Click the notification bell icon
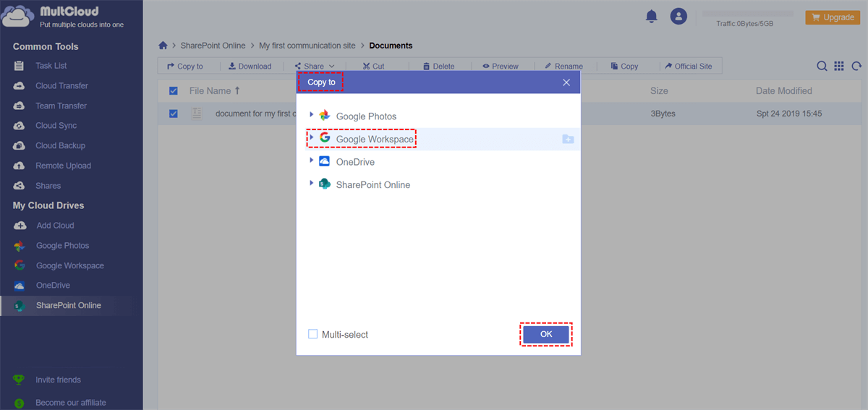 coord(652,16)
